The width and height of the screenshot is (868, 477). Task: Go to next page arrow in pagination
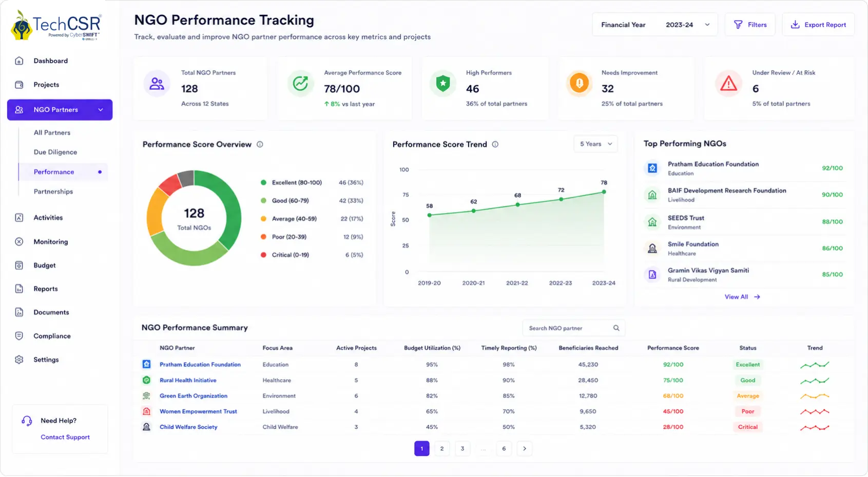point(524,449)
